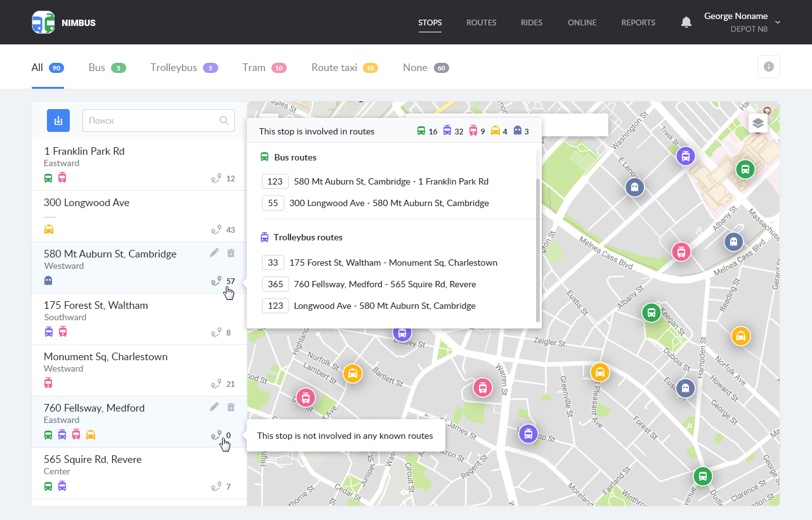Open the notifications bell
Screen dimensions: 812x520
[x=686, y=23]
